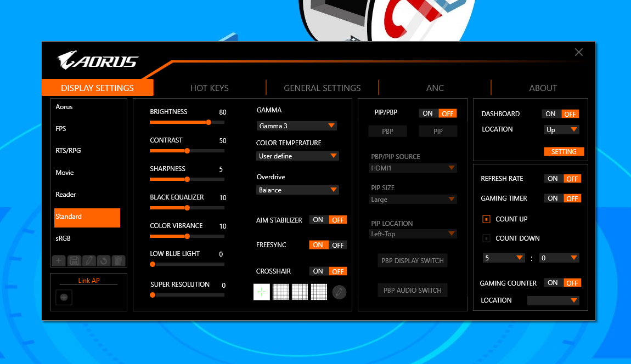Screen dimensions: 631x364
Task: Switch to the Hot Keys tab
Action: point(209,88)
